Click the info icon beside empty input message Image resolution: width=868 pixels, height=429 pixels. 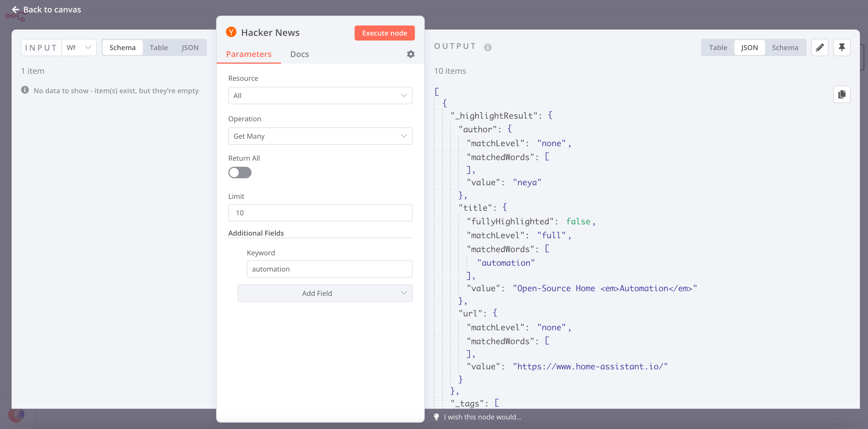click(25, 90)
